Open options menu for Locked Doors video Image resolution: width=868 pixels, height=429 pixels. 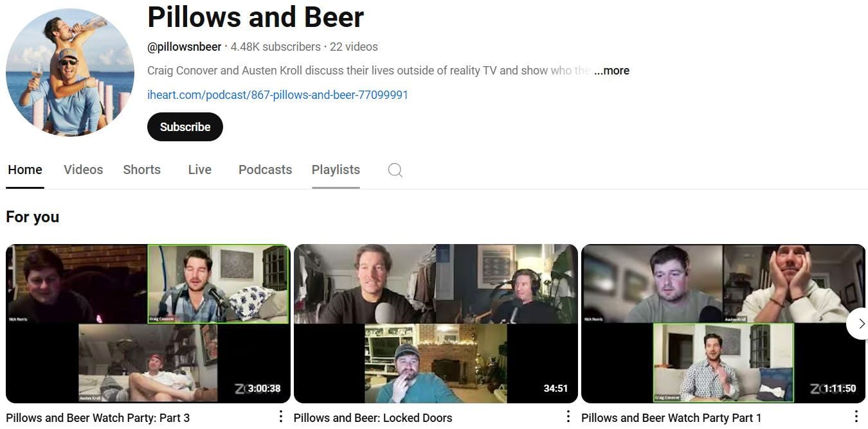pos(568,417)
